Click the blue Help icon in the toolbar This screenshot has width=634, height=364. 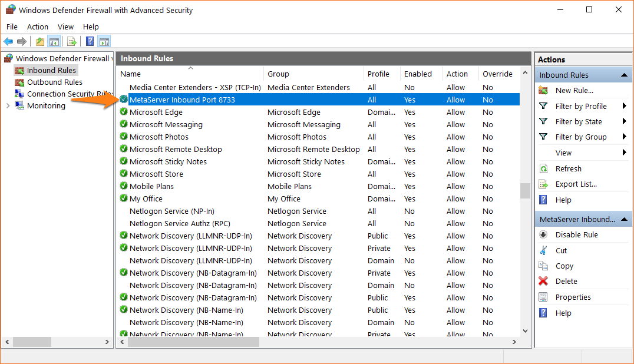tap(90, 42)
